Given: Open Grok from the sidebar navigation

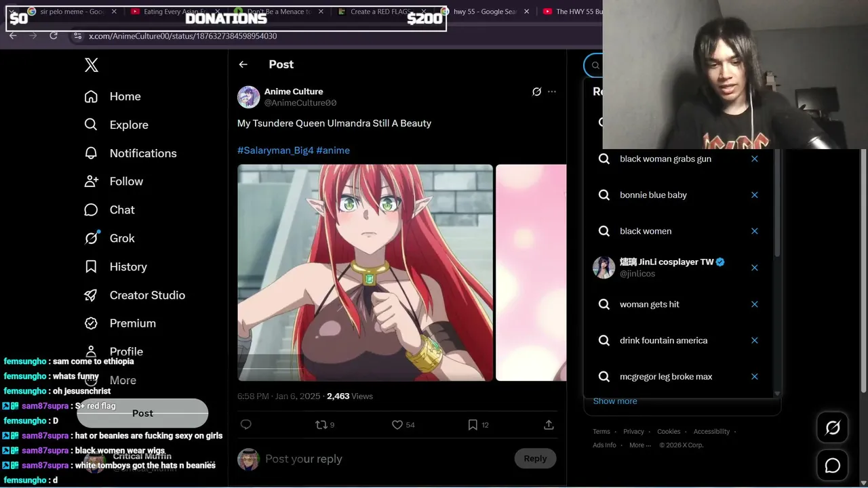Looking at the screenshot, I should tap(109, 239).
